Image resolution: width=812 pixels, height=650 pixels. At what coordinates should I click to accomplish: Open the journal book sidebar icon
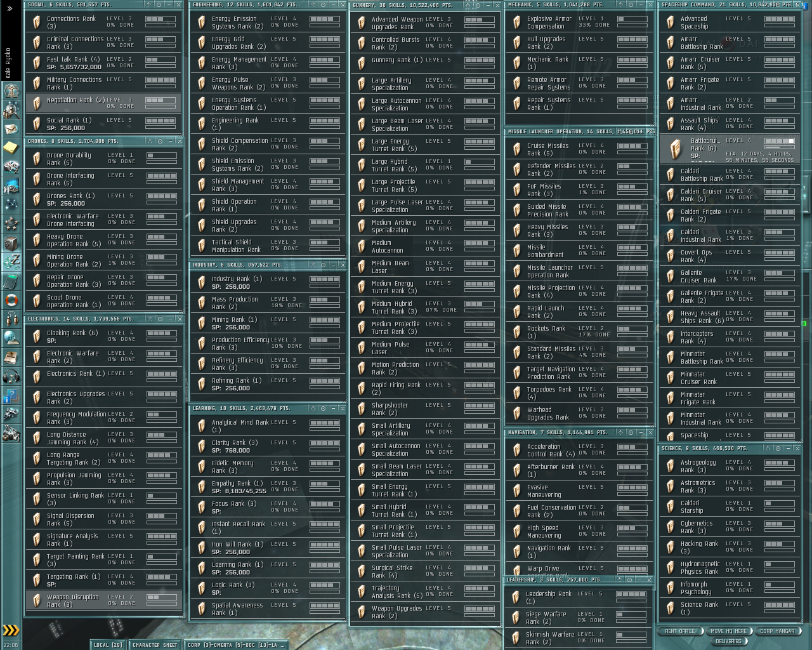11,357
